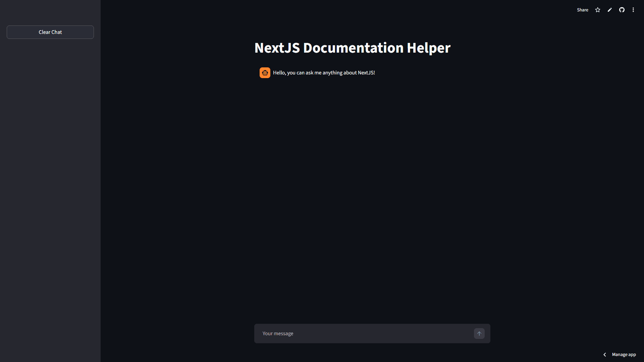Expand the chevron beside Manage app
The image size is (644, 362).
click(x=605, y=355)
